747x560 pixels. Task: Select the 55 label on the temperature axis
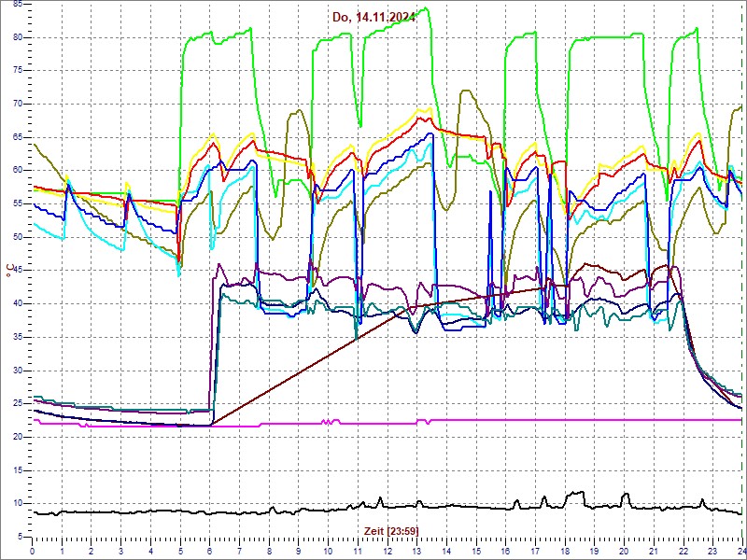point(18,203)
